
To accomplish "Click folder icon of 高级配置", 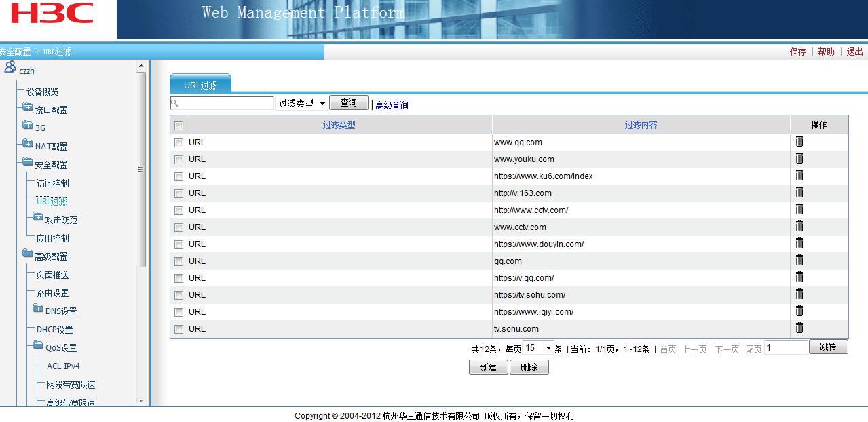I will (x=28, y=254).
